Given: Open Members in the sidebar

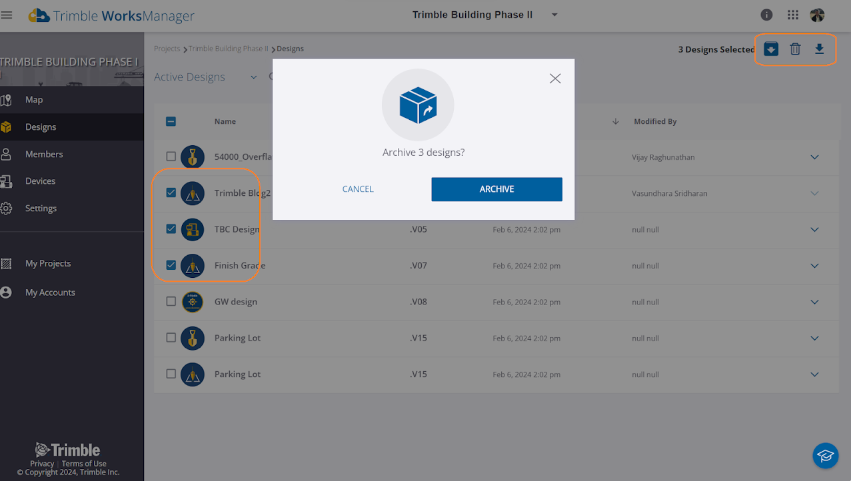Looking at the screenshot, I should tap(44, 154).
